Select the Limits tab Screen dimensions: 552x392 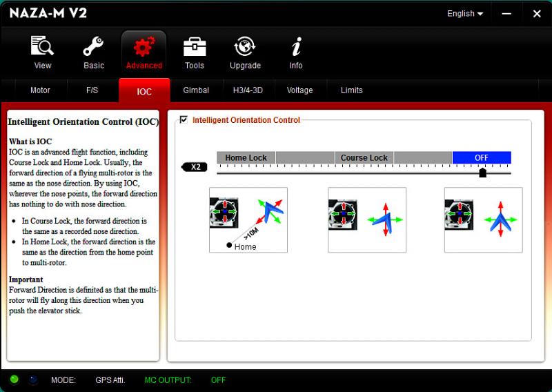(351, 90)
